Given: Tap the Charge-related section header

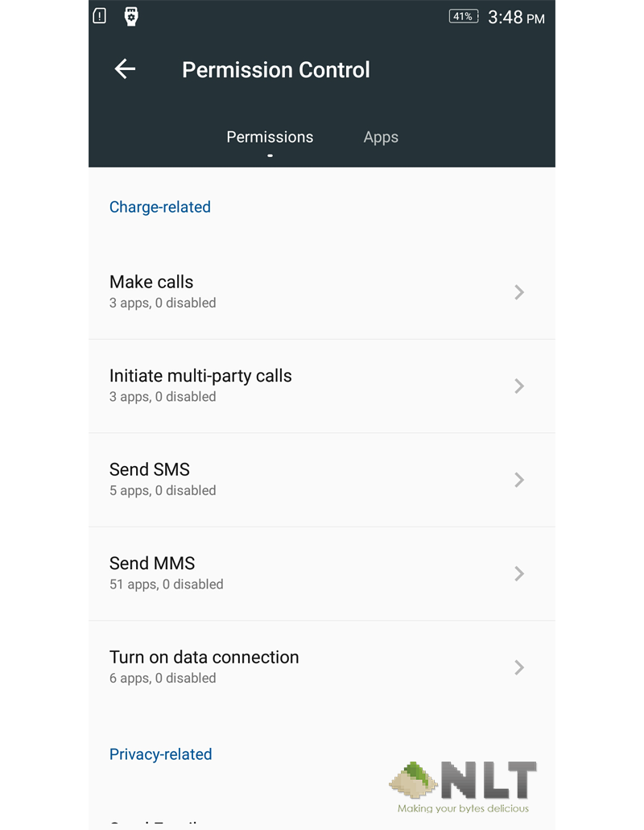Looking at the screenshot, I should click(160, 207).
